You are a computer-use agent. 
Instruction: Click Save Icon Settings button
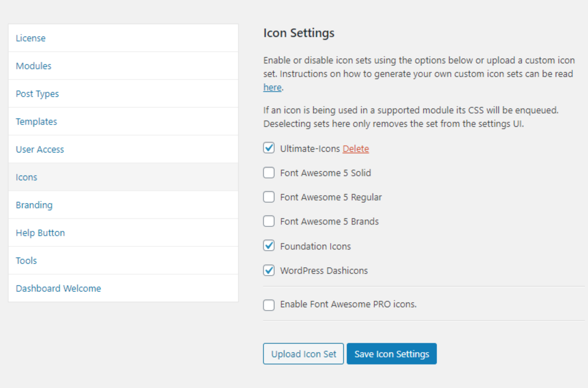tap(392, 354)
